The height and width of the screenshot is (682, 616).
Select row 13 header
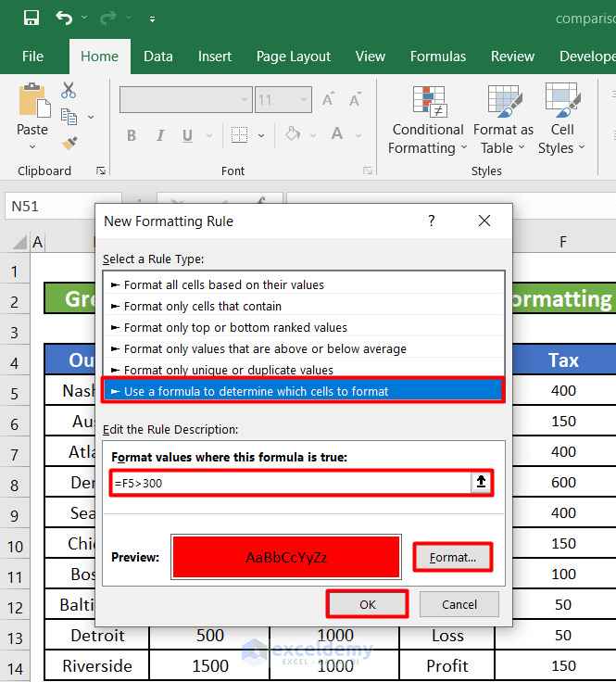coord(14,638)
